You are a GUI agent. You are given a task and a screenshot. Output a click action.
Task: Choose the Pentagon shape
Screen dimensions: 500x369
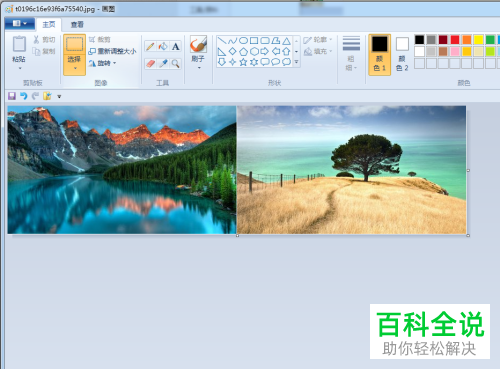click(243, 52)
